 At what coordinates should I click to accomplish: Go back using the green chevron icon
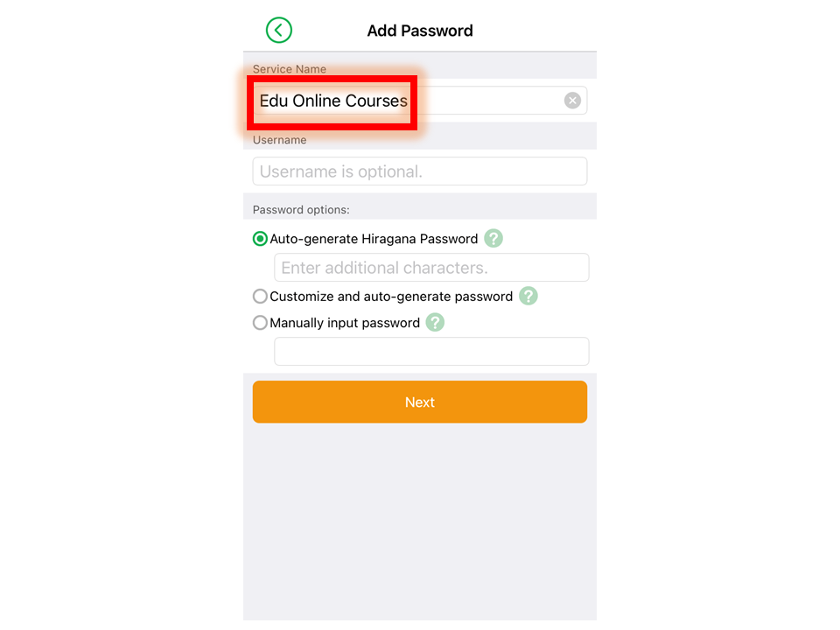coord(278,30)
